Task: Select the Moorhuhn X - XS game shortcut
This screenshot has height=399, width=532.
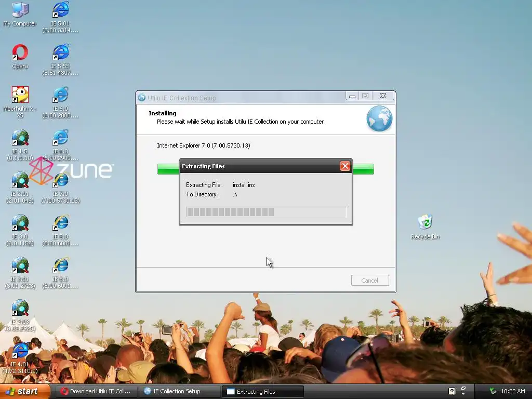Action: coord(20,102)
